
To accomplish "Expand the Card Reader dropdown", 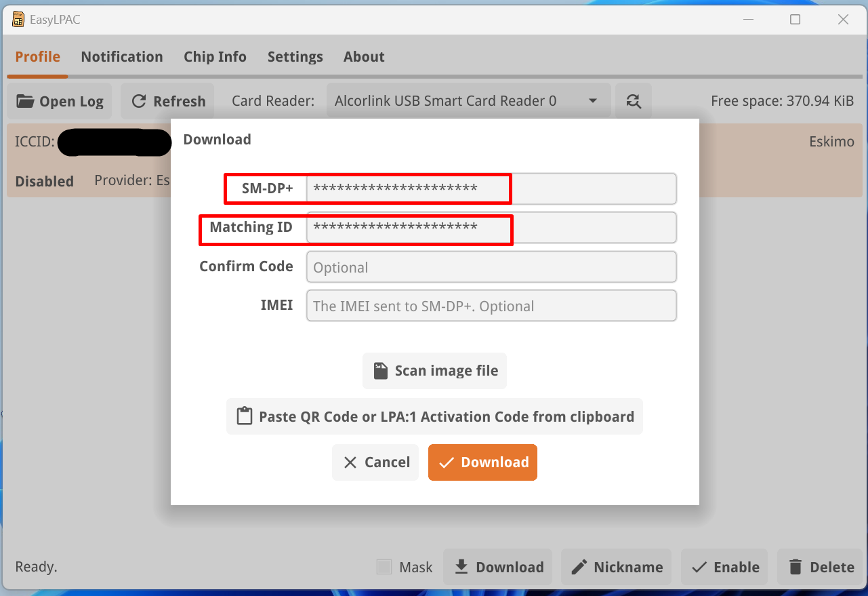I will [x=468, y=101].
